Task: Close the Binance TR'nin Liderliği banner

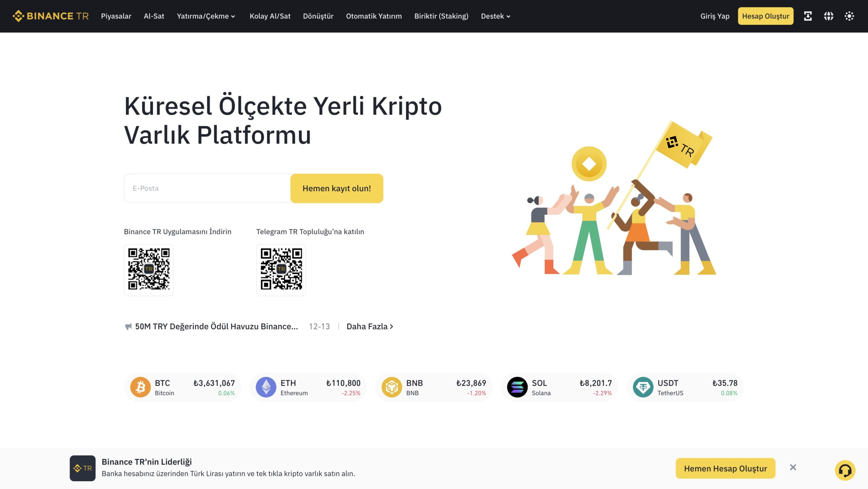Action: pyautogui.click(x=793, y=467)
